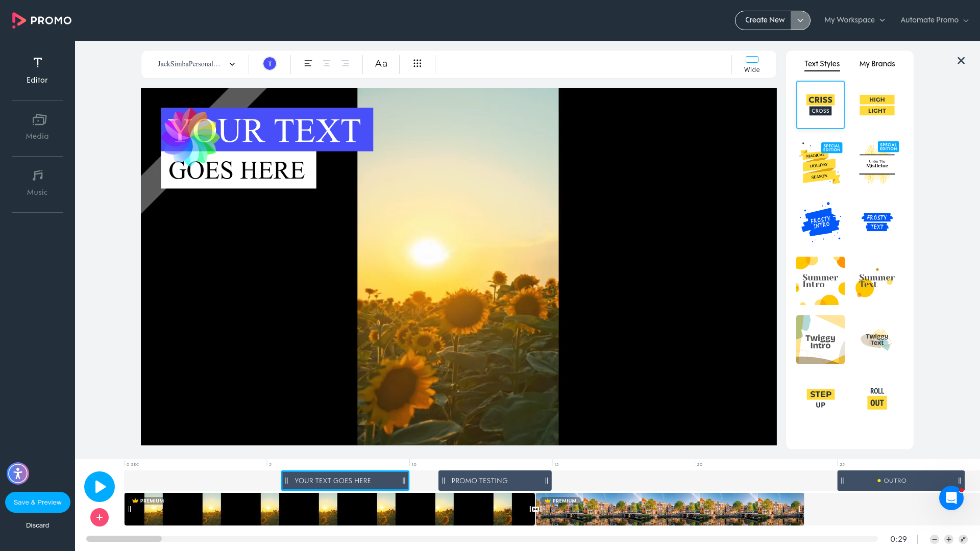Click the Save & Preview button
The image size is (980, 551).
tap(37, 502)
